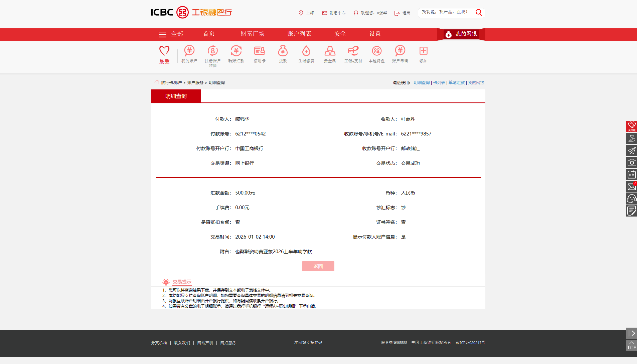Open the 单笔汇款 recent link
This screenshot has width=637, height=364.
click(x=456, y=82)
